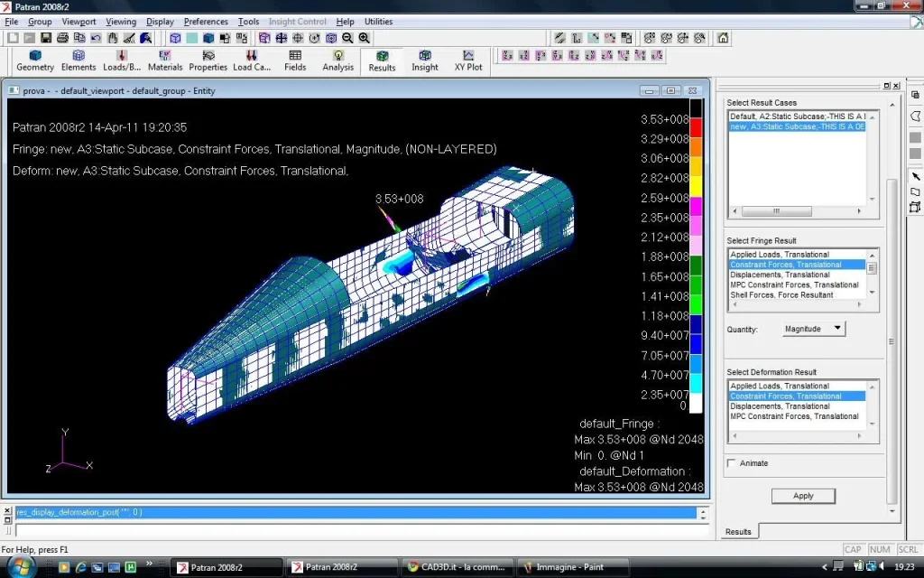Open the Properties application

pyautogui.click(x=208, y=61)
